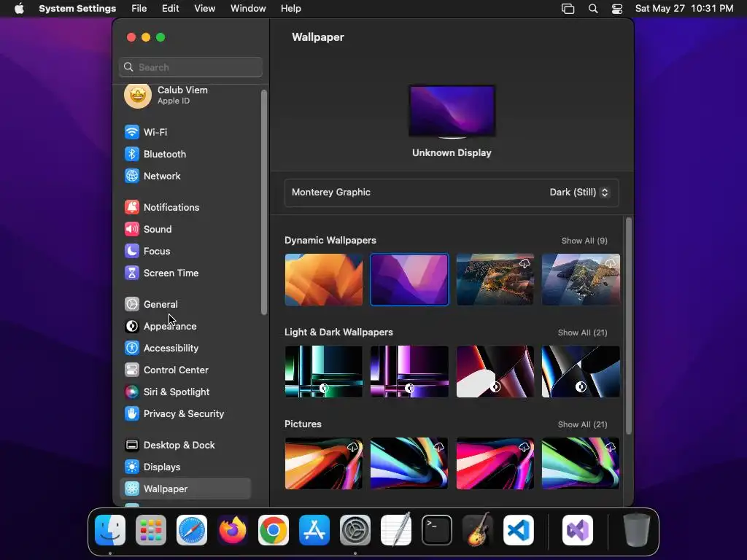Select green-purple streaks picture wallpaper
Screen dimensions: 747x560
(x=581, y=463)
